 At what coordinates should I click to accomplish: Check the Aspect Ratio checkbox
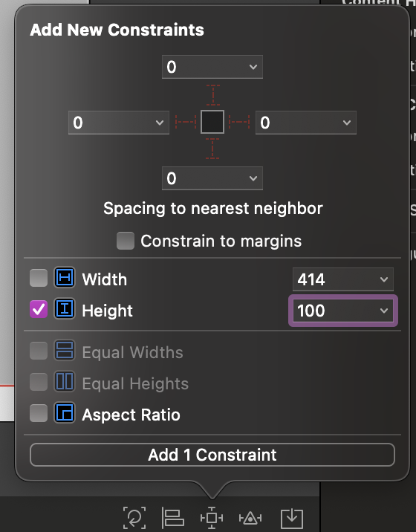(39, 413)
